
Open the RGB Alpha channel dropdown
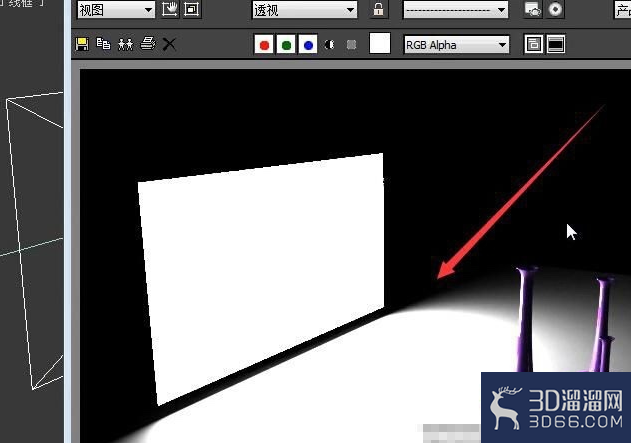pos(456,45)
